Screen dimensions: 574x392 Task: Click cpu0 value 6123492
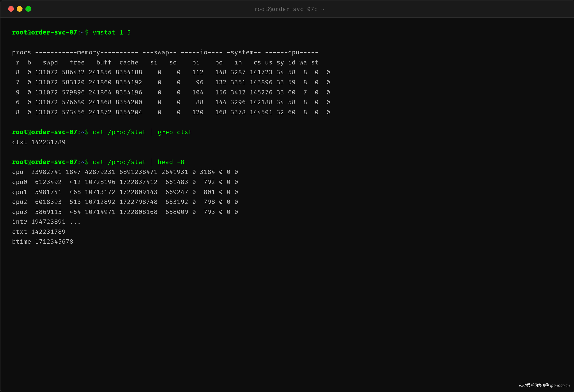coord(48,182)
